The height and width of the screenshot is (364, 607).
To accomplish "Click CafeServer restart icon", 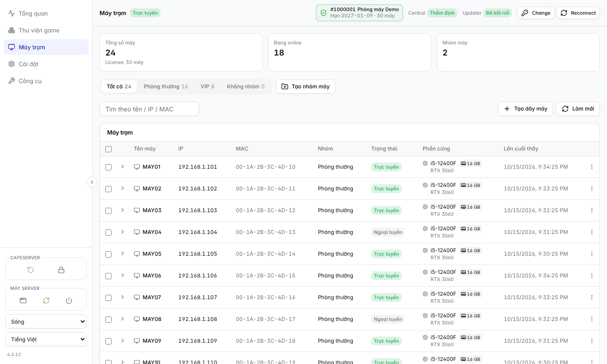I will (x=31, y=270).
